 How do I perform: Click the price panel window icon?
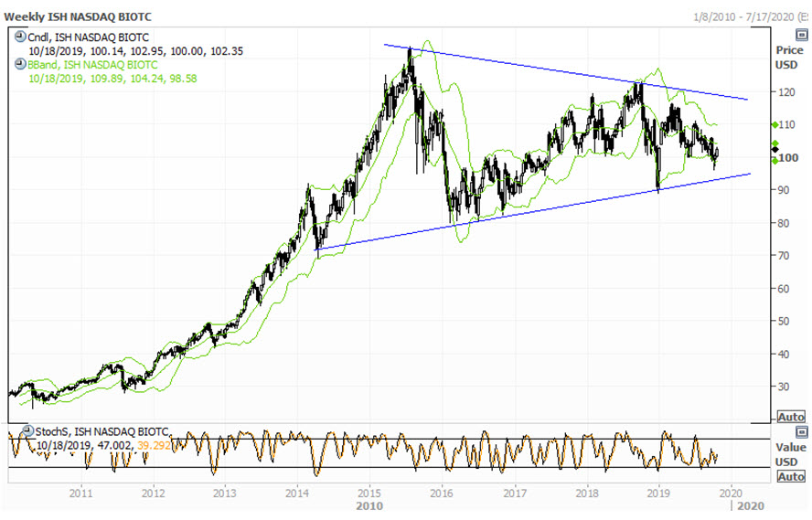click(x=801, y=35)
